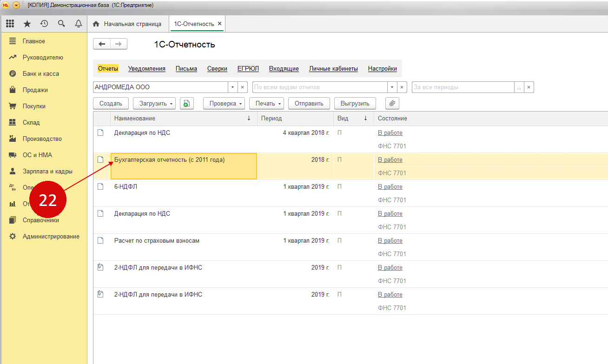The image size is (608, 364).
Task: Switch to the Настройки tab
Action: pos(383,68)
